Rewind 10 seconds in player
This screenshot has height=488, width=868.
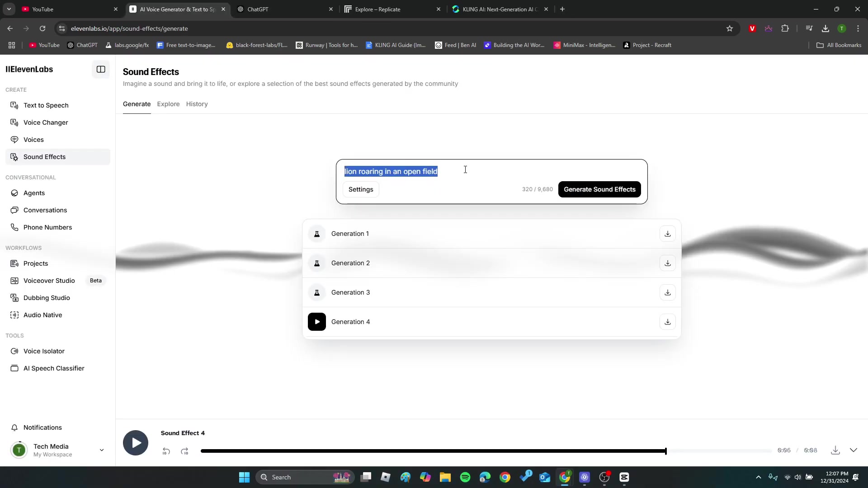pyautogui.click(x=166, y=451)
